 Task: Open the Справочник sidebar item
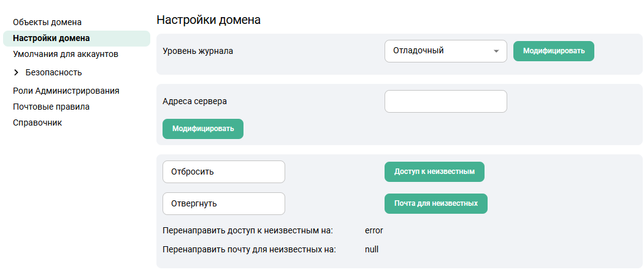click(x=37, y=122)
